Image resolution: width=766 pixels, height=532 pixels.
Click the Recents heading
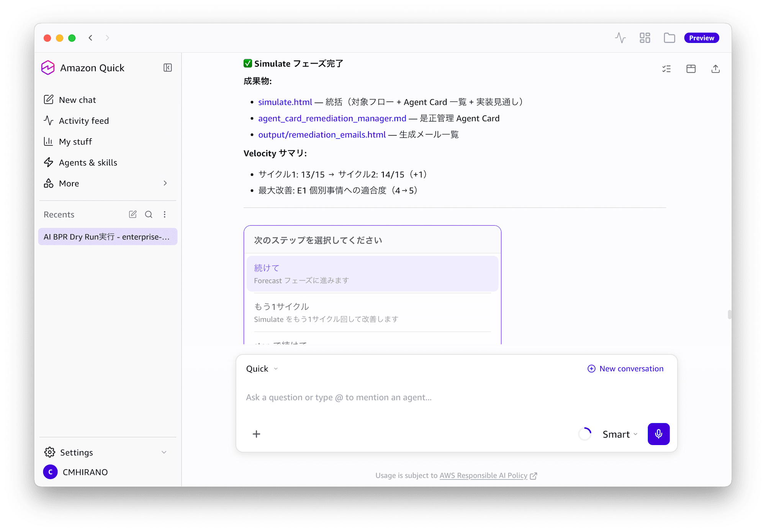tap(59, 214)
